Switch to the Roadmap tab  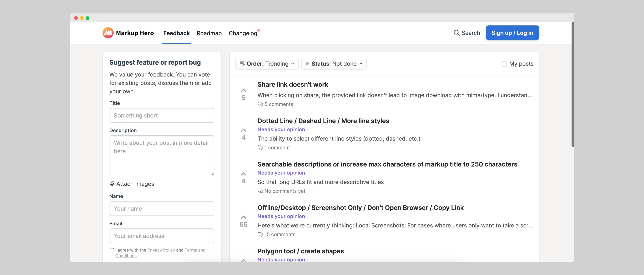tap(209, 33)
